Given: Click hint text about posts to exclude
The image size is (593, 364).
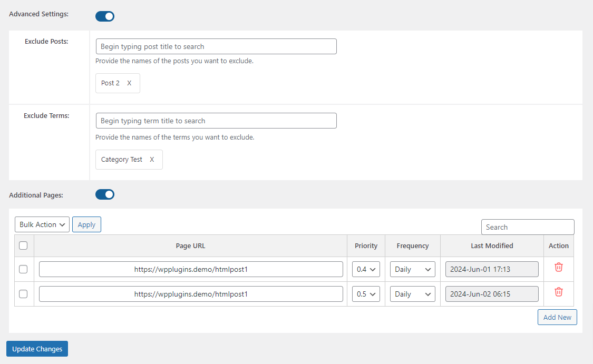Looking at the screenshot, I should 174,61.
